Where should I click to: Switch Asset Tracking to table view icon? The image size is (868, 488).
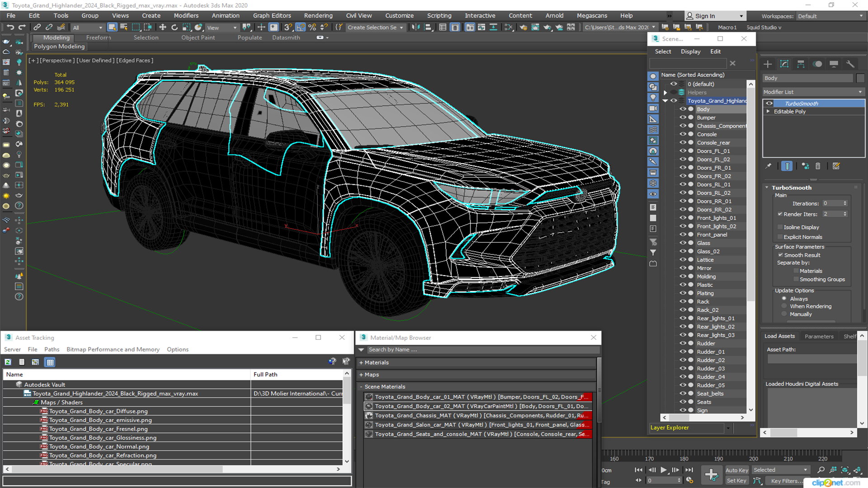[50, 362]
